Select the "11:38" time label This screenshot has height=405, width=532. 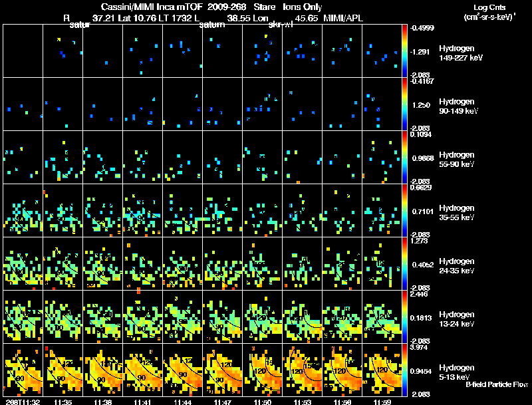tap(103, 402)
